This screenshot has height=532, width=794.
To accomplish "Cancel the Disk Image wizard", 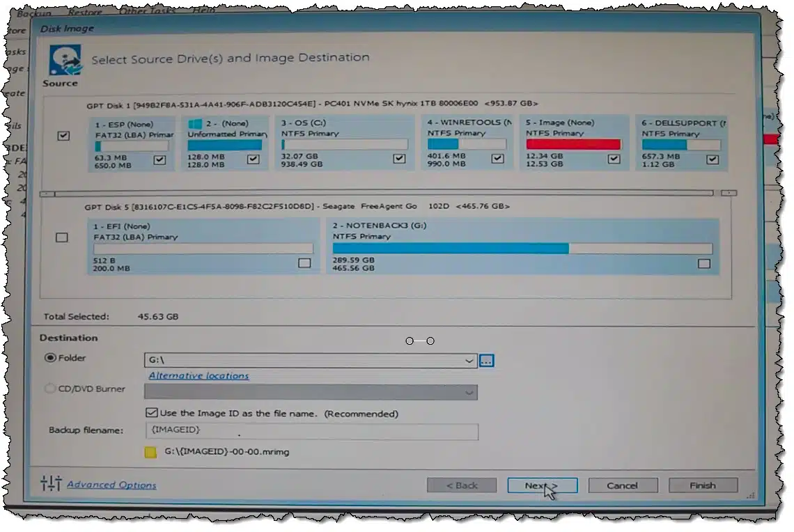I will 623,485.
